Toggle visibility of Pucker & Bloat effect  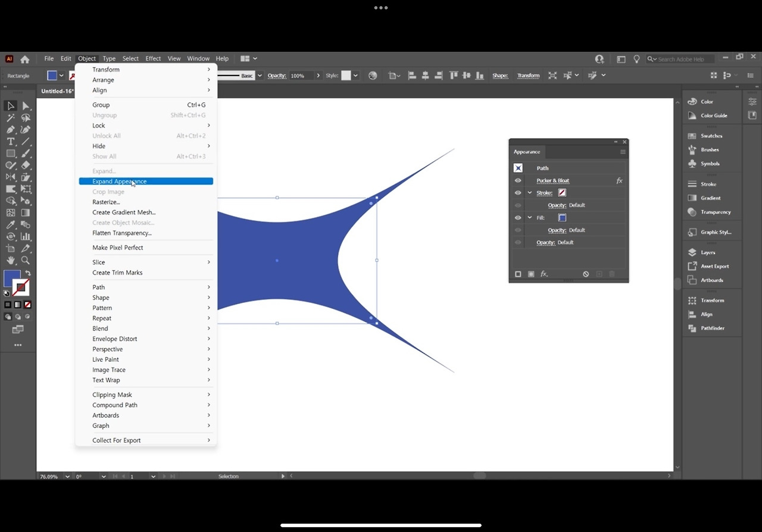(518, 181)
